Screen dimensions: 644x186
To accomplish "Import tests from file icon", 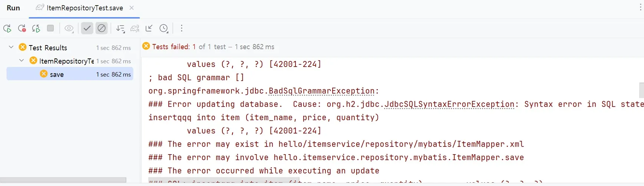I will [x=149, y=28].
